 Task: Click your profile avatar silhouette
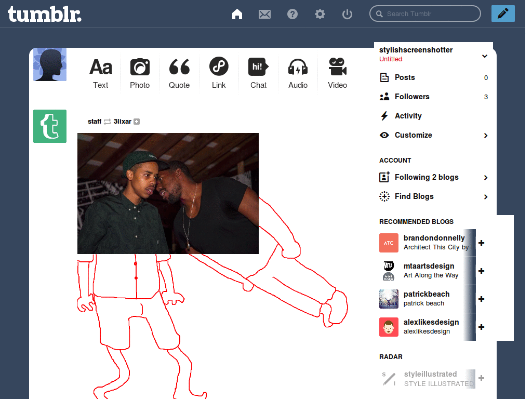pos(50,64)
